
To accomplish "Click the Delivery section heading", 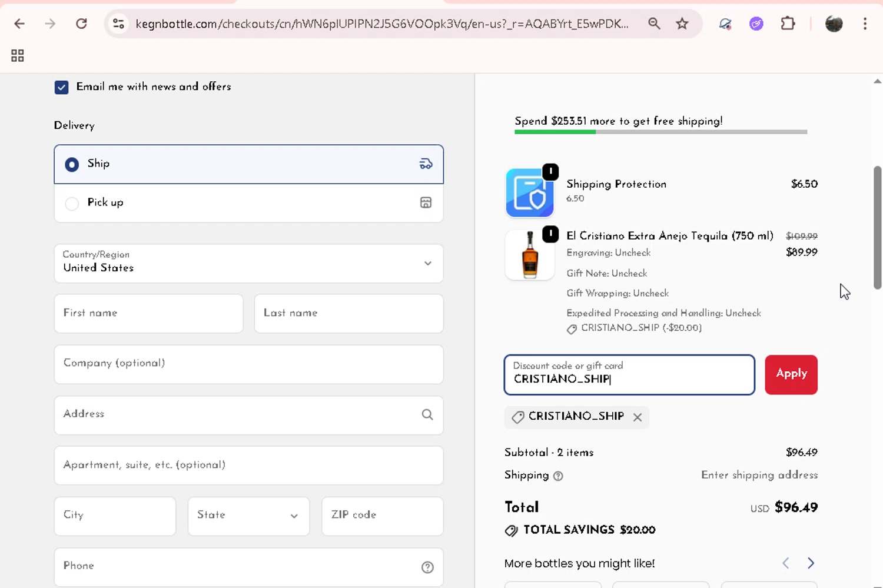I will (74, 125).
